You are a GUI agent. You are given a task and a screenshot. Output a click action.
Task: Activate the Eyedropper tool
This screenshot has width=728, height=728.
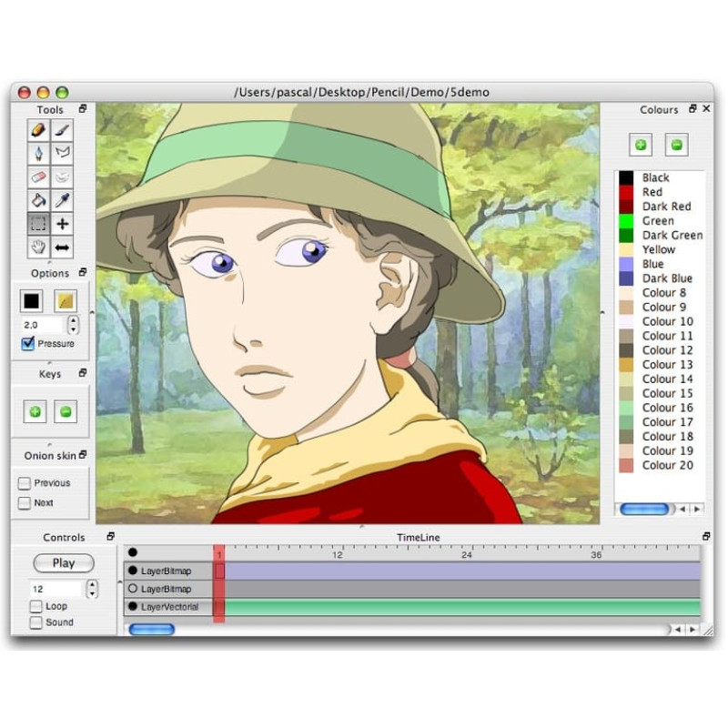pos(62,200)
